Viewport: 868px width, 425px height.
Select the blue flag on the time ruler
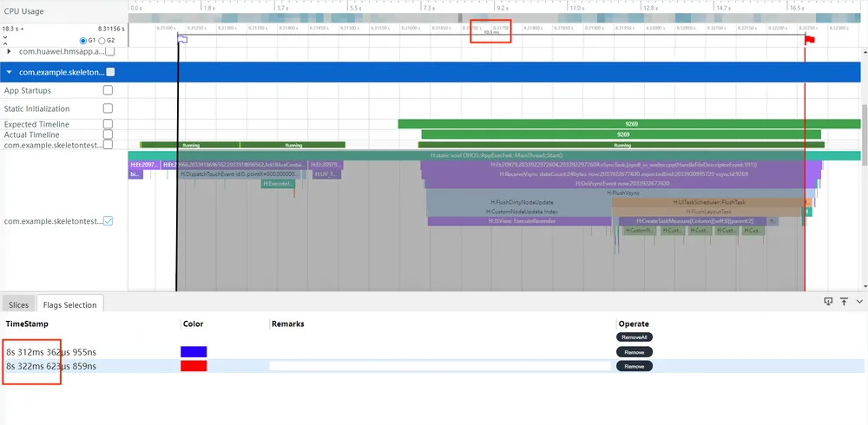pos(182,39)
